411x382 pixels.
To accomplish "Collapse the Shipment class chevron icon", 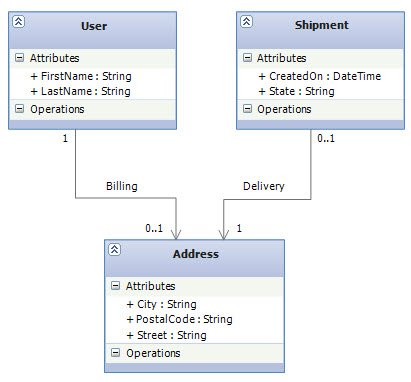I will pyautogui.click(x=246, y=22).
